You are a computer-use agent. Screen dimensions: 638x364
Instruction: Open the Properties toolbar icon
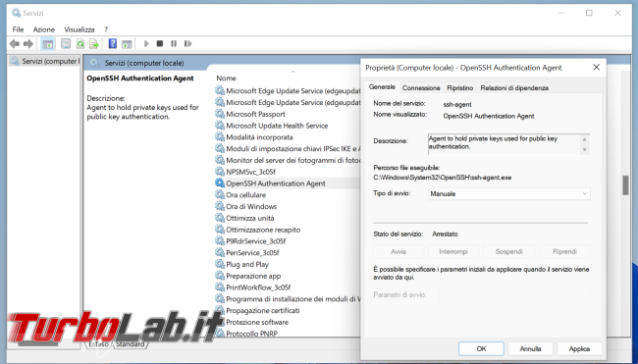(x=66, y=43)
